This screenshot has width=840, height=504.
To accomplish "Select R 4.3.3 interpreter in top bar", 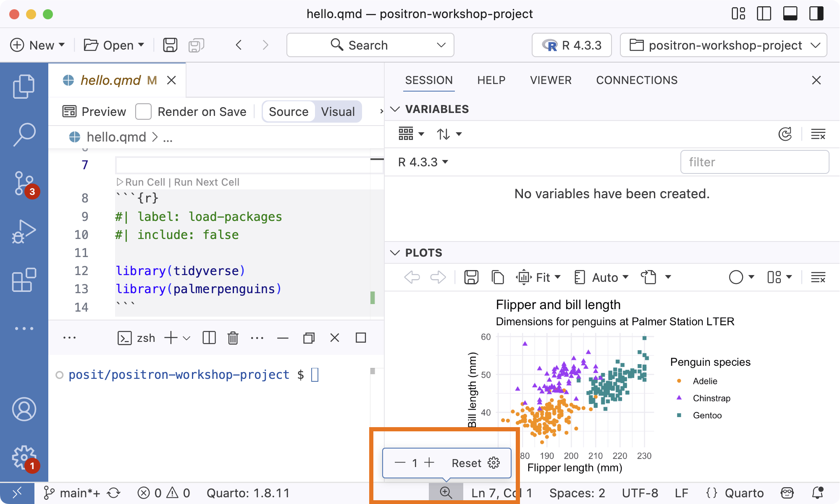I will 572,45.
